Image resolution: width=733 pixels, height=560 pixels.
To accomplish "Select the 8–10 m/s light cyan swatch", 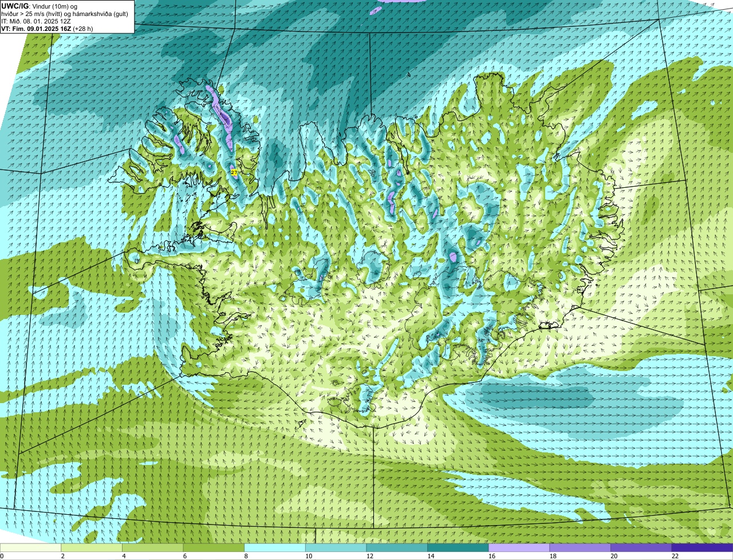I will 275,547.
